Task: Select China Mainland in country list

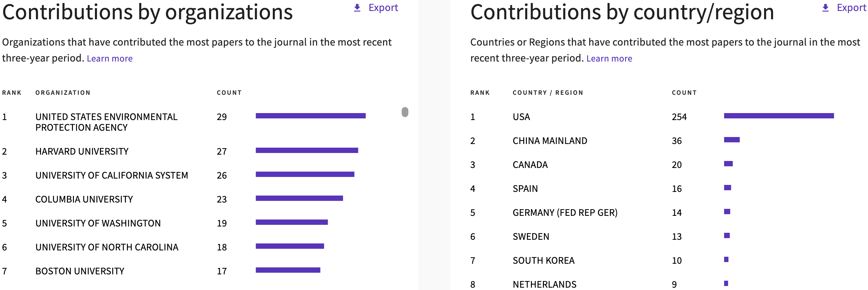Action: (x=550, y=141)
